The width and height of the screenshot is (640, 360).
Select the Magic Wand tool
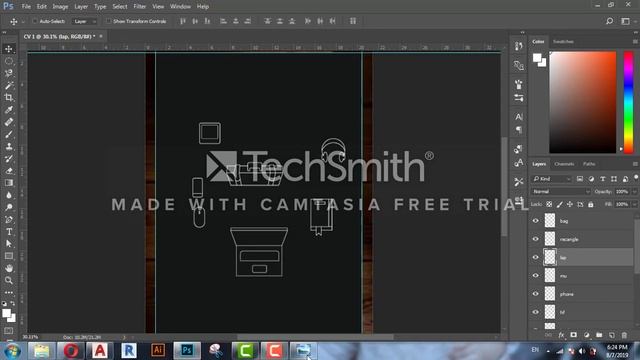9,85
